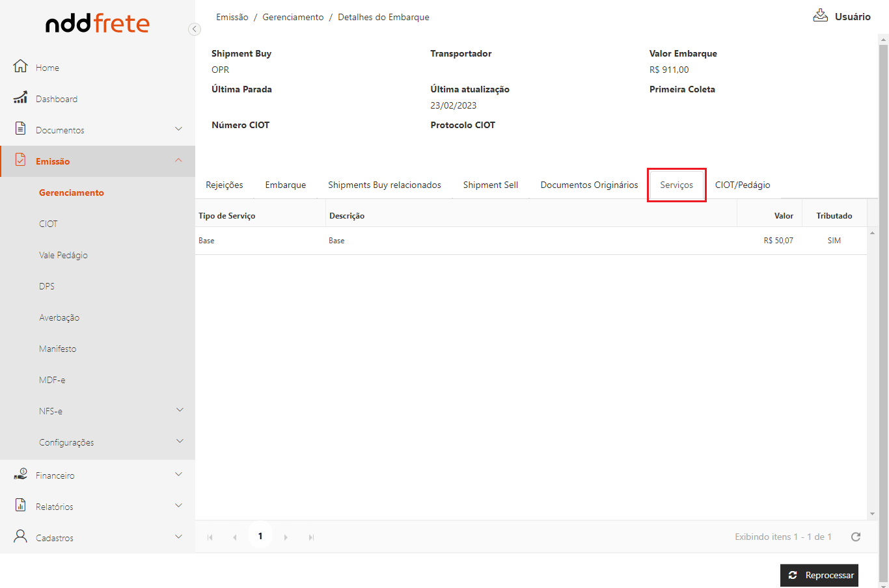Viewport: 889px width, 588px height.
Task: Click the table's scroll down arrow
Action: tap(872, 514)
